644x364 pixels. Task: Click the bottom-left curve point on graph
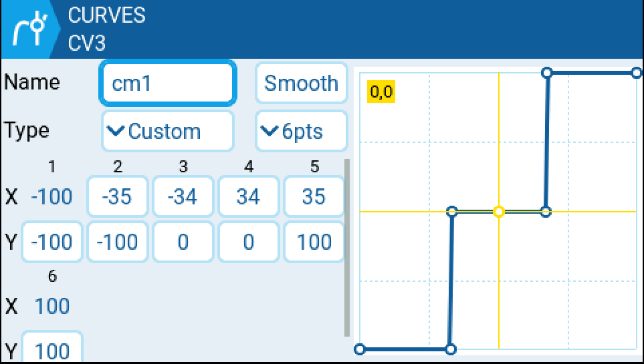(360, 349)
